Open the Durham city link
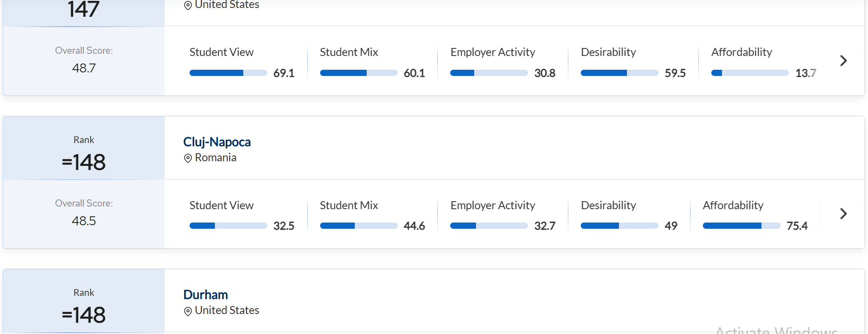The image size is (868, 334). pyautogui.click(x=205, y=294)
